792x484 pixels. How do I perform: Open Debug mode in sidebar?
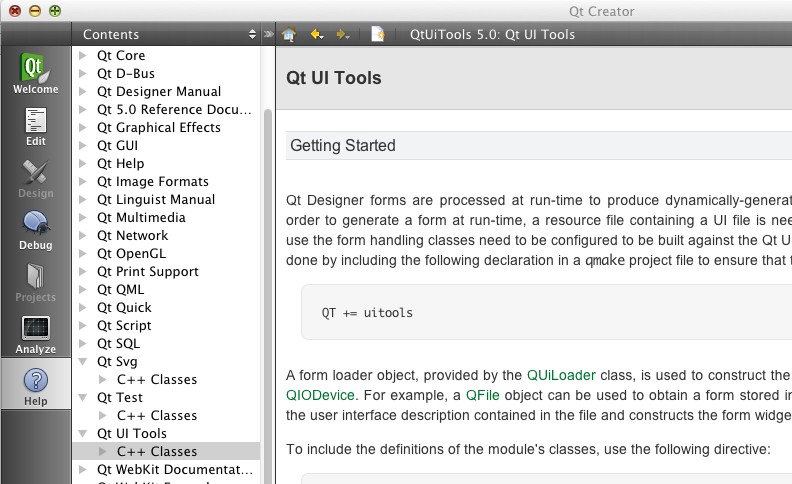pyautogui.click(x=36, y=231)
